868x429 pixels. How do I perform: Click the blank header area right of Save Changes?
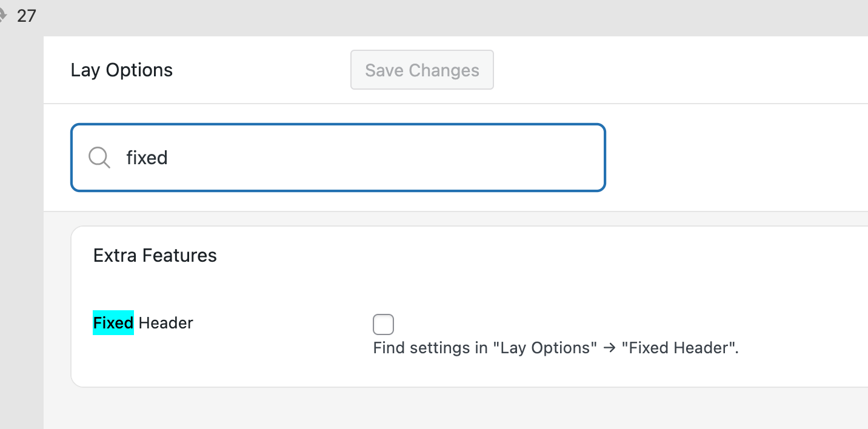[x=667, y=70]
